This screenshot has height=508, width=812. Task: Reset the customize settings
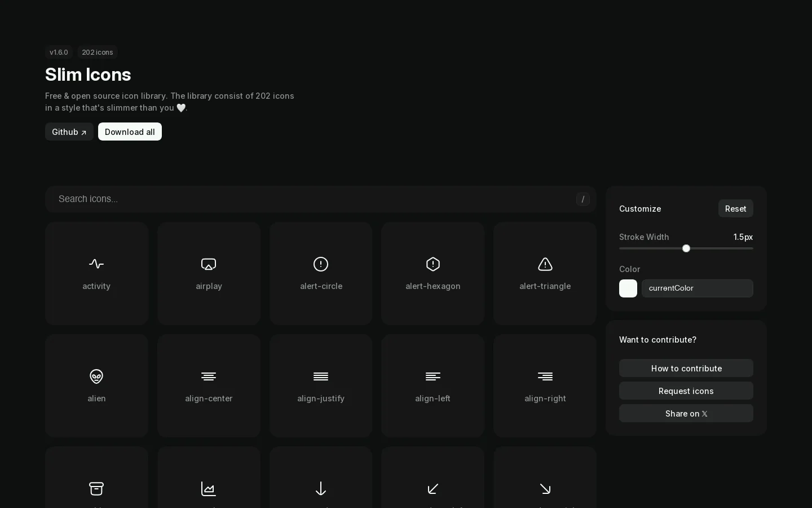[x=735, y=208]
